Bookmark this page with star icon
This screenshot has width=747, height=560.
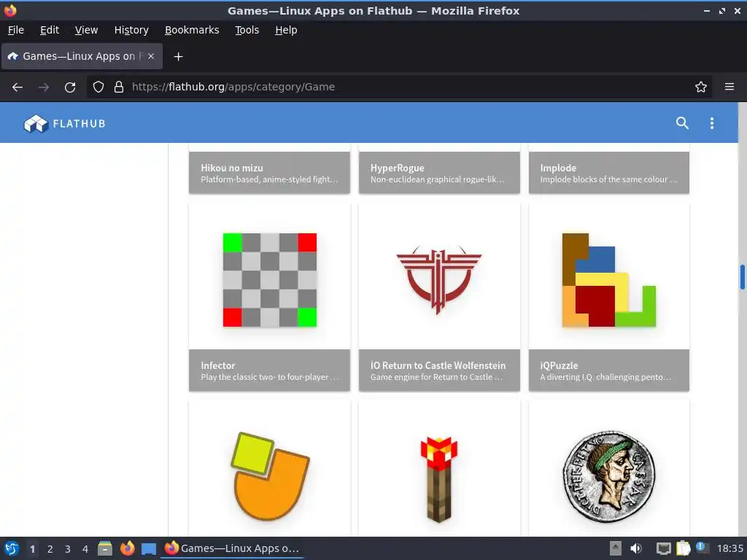pyautogui.click(x=701, y=87)
